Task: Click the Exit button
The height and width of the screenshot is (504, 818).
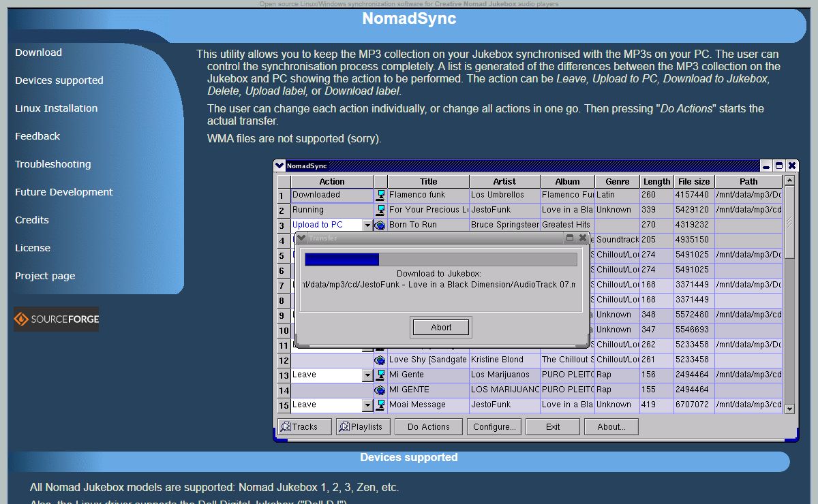Action: coord(553,427)
